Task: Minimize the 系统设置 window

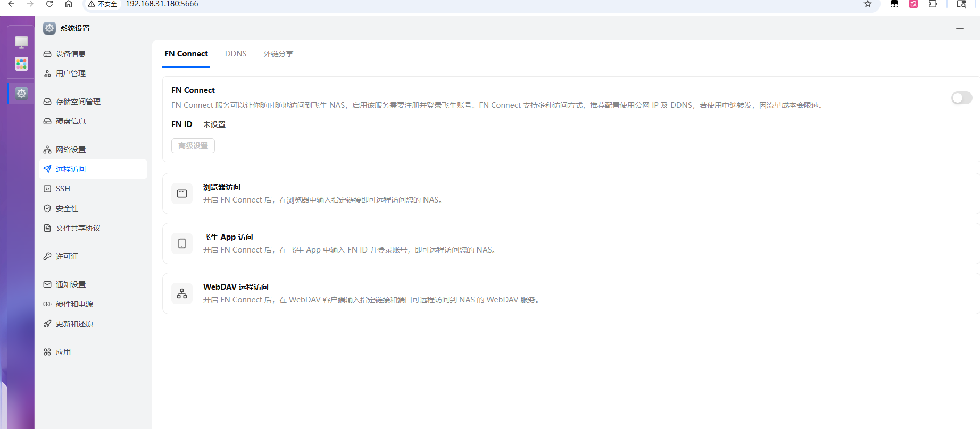Action: (960, 28)
